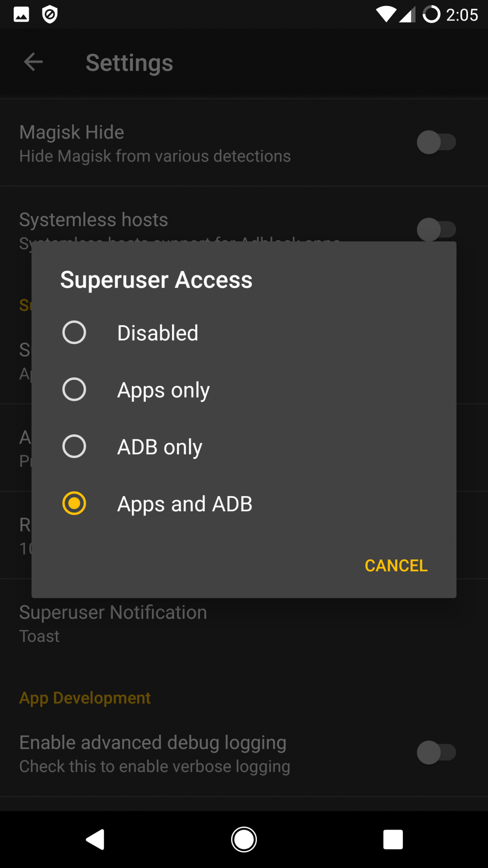488x868 pixels.
Task: Click the Superuser Access dialog title
Action: pyautogui.click(x=156, y=279)
